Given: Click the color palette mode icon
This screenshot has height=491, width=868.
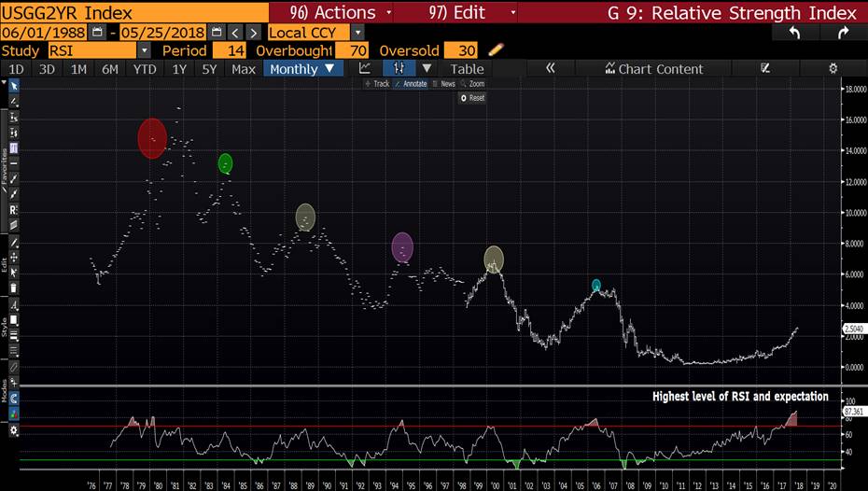Looking at the screenshot, I should coord(14,414).
